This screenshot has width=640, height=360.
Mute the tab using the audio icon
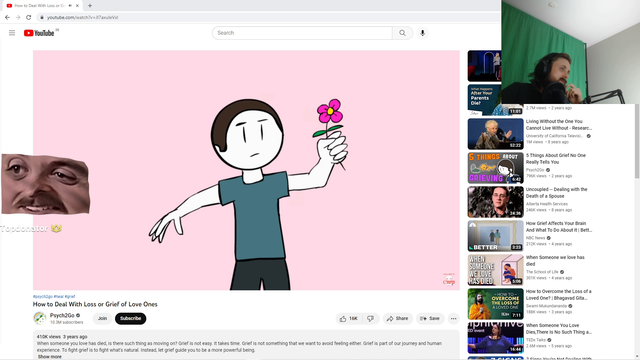click(x=70, y=6)
